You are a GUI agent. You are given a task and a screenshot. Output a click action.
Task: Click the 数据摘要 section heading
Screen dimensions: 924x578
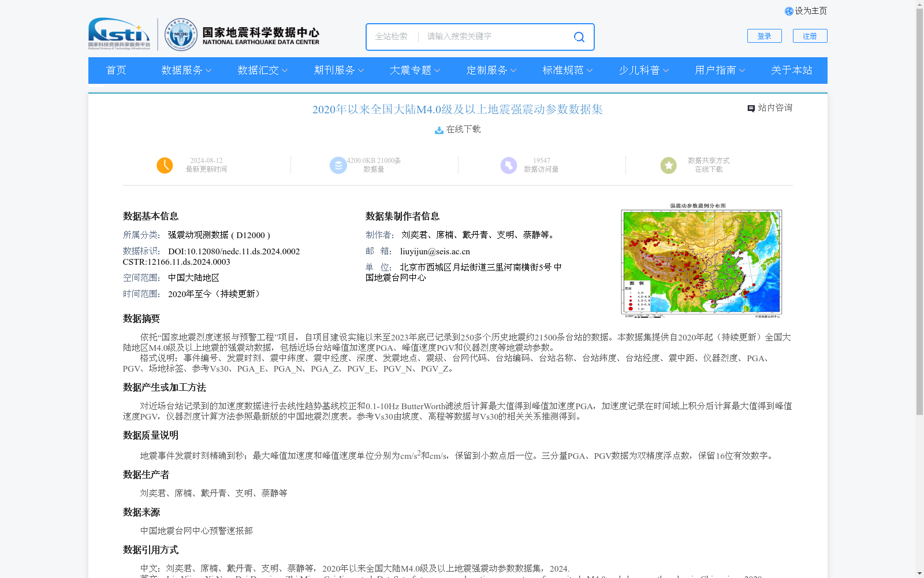[141, 319]
